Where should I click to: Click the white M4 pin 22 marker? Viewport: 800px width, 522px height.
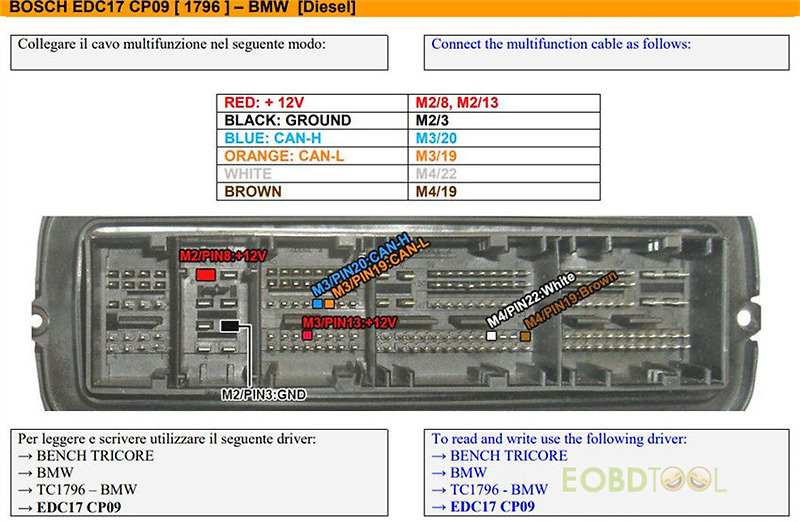point(491,336)
